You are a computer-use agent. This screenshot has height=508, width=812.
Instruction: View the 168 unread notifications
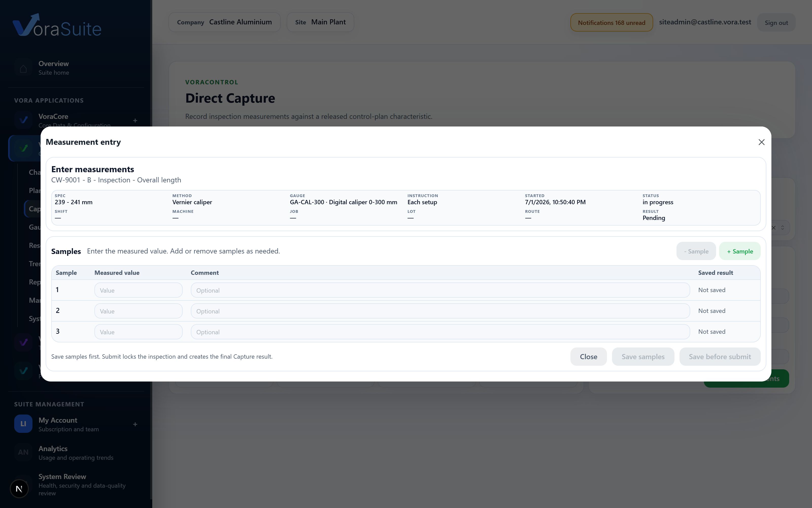click(611, 23)
